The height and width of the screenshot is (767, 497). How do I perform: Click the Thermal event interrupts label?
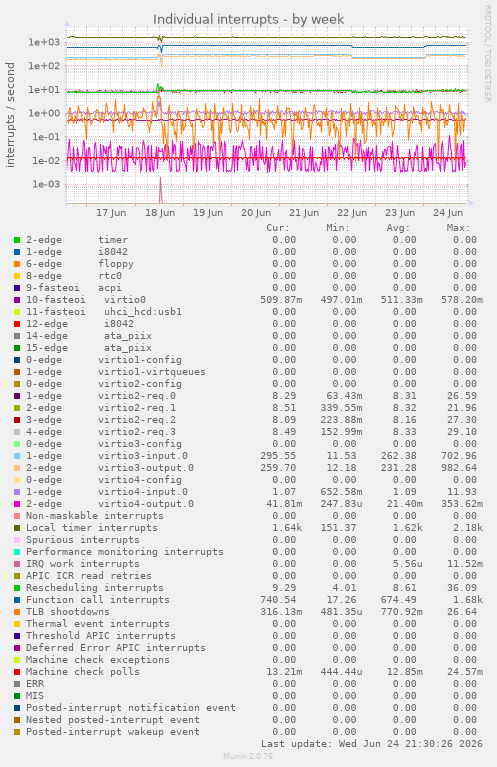[x=98, y=624]
